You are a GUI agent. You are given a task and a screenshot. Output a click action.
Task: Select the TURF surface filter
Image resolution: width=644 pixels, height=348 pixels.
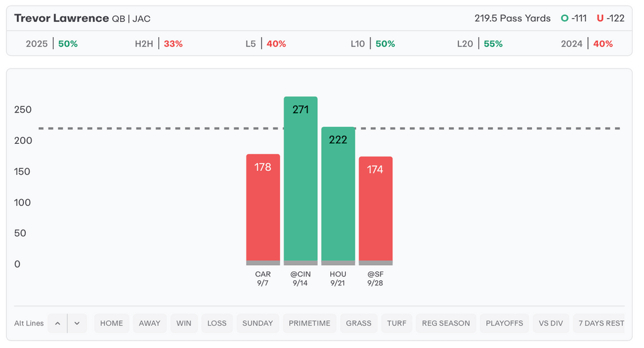[x=397, y=324]
